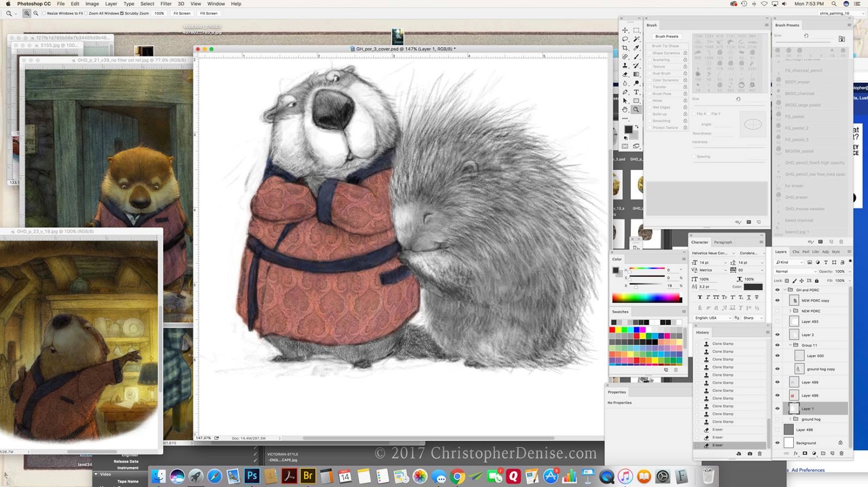The image size is (868, 487).
Task: Click the Fill Screen button
Action: click(208, 14)
